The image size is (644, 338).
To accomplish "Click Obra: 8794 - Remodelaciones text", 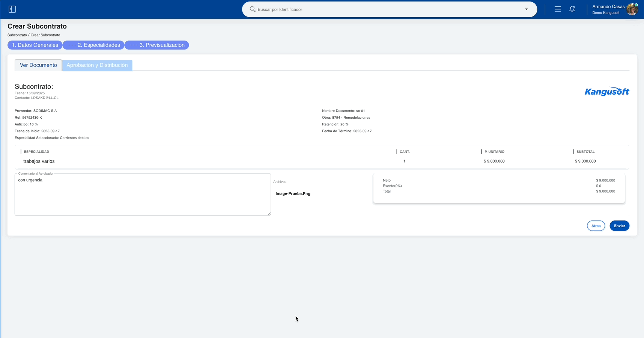I will 346,118.
